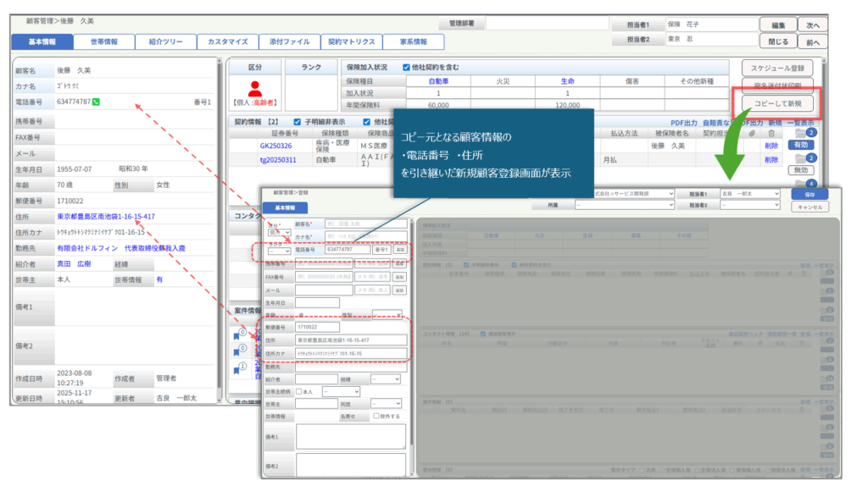Click the paperclip attachment icon in contract table header
Image resolution: width=868 pixels, height=492 pixels.
pos(751,133)
